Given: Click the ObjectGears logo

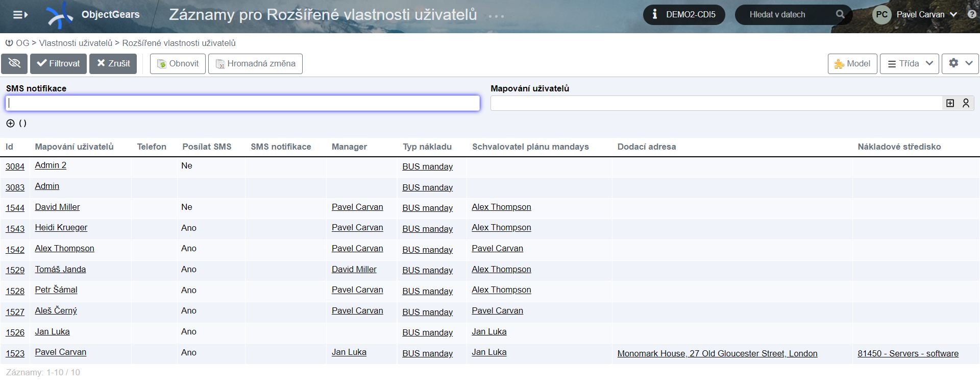Looking at the screenshot, I should coord(92,15).
